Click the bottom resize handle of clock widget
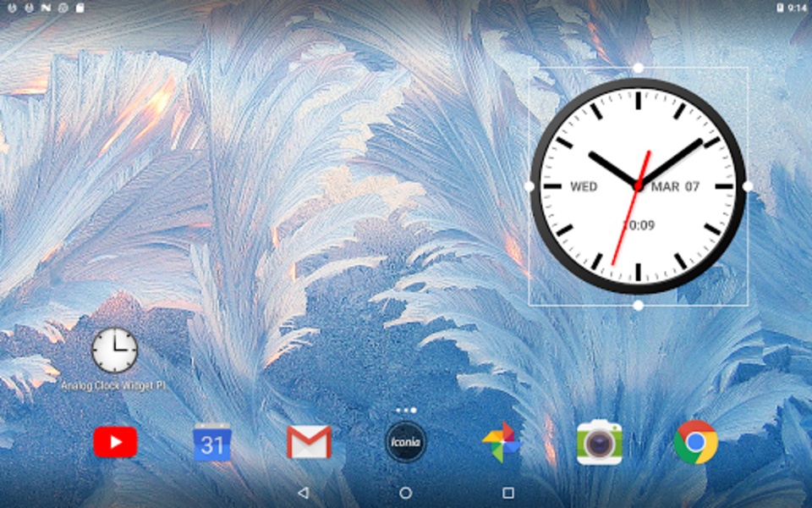The height and width of the screenshot is (508, 812). [638, 306]
